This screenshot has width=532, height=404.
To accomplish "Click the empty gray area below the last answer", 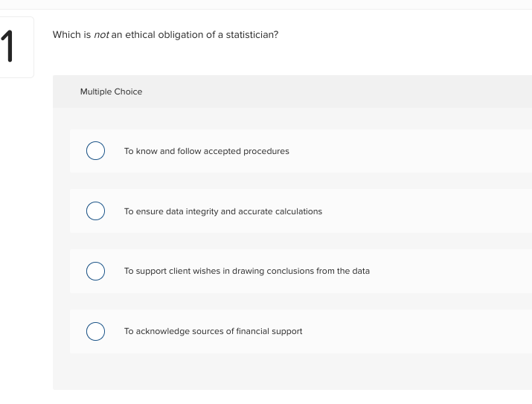I will (290, 371).
